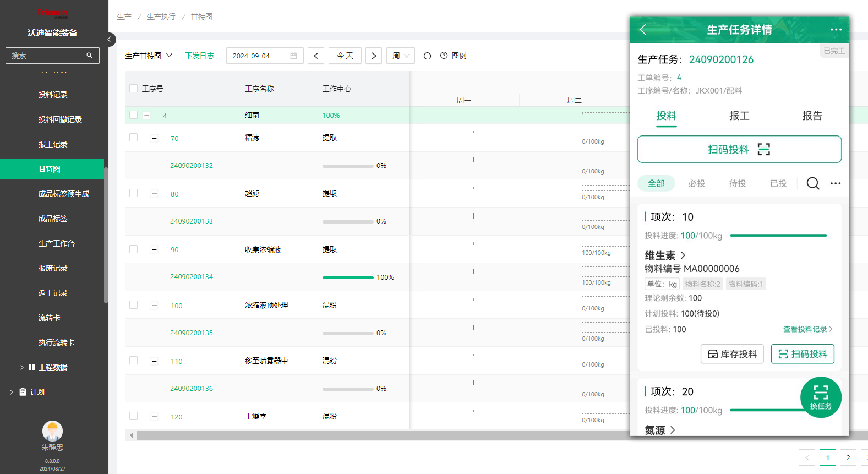The height and width of the screenshot is (474, 868).
Task: Open the 图例 legend help
Action: click(454, 56)
